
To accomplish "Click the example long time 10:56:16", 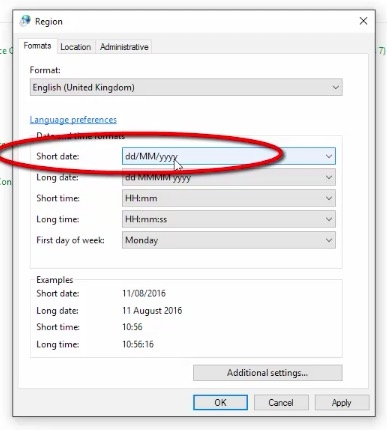I will [x=138, y=344].
